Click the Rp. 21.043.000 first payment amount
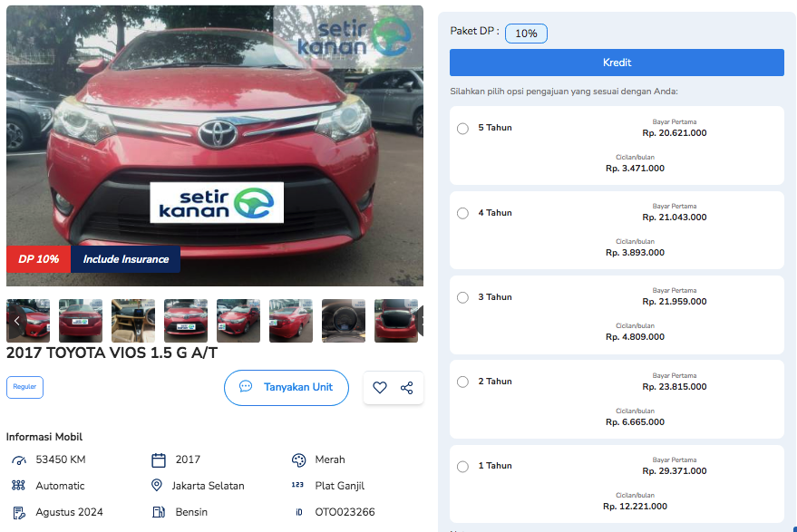The width and height of the screenshot is (797, 532). click(x=675, y=218)
